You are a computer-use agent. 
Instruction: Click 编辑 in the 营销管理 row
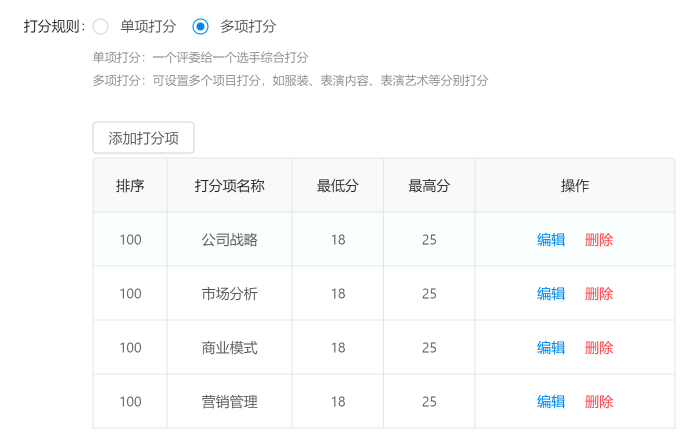point(551,402)
